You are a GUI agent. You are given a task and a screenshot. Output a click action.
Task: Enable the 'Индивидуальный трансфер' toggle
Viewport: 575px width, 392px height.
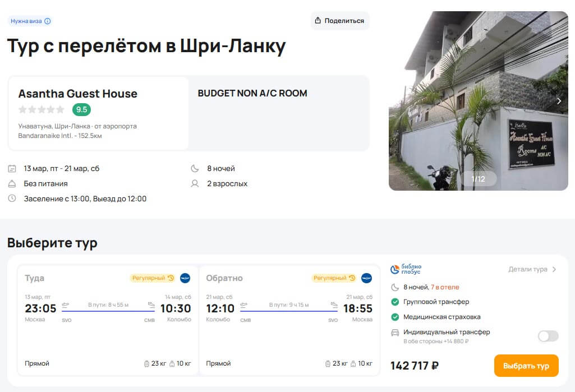(x=548, y=336)
